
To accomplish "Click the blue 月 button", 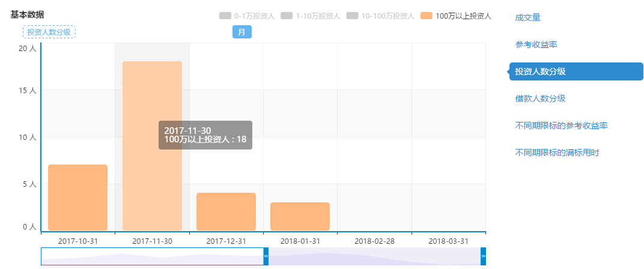I will [241, 32].
